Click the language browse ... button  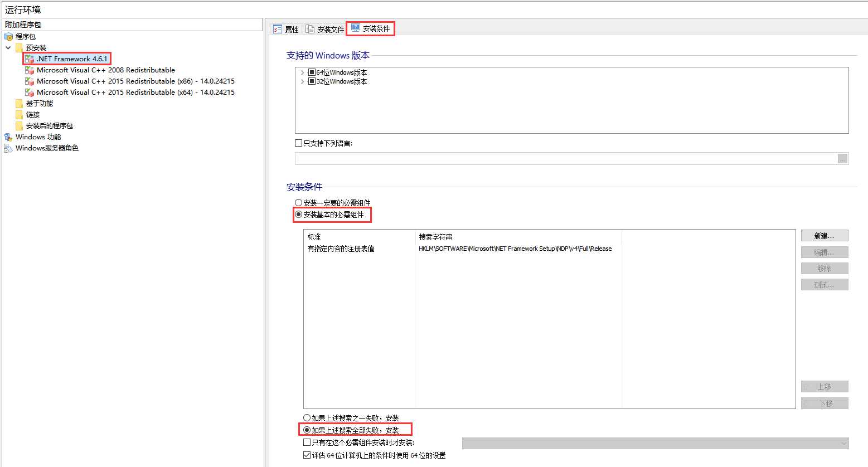(x=843, y=159)
